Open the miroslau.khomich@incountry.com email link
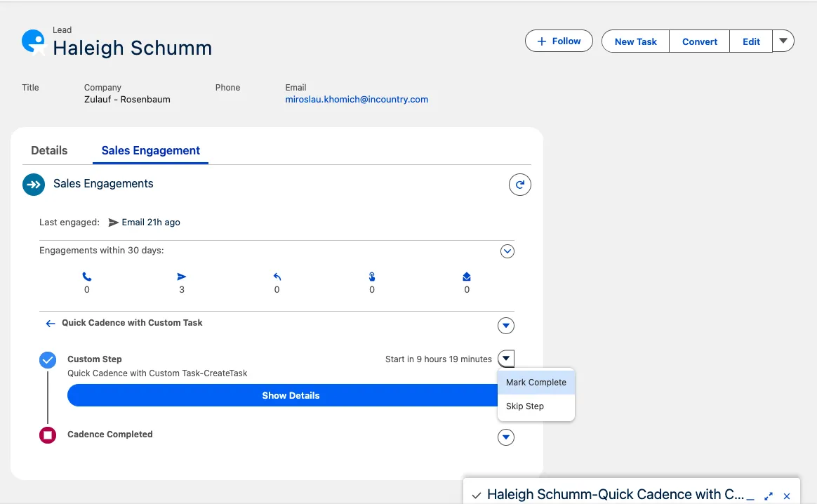The width and height of the screenshot is (817, 504). point(357,100)
